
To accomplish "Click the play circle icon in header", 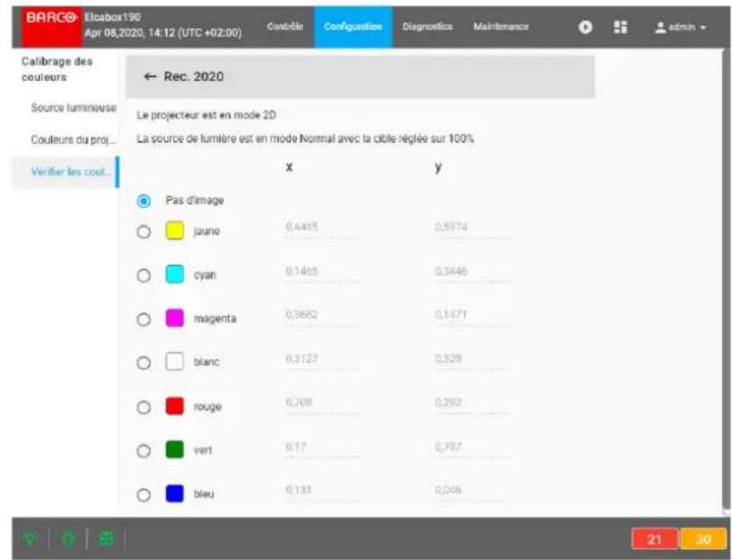I will [x=585, y=27].
